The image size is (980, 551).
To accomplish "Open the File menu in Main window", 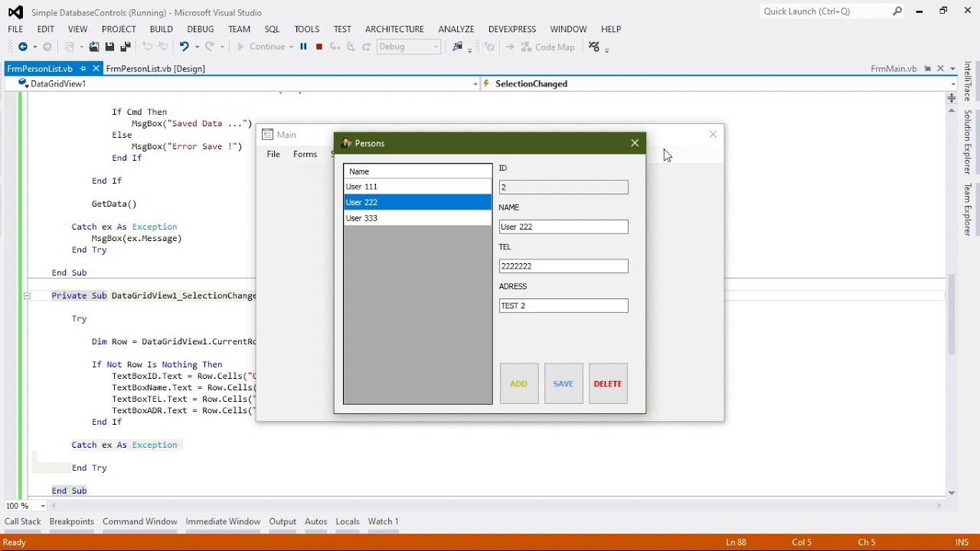I will coord(273,155).
